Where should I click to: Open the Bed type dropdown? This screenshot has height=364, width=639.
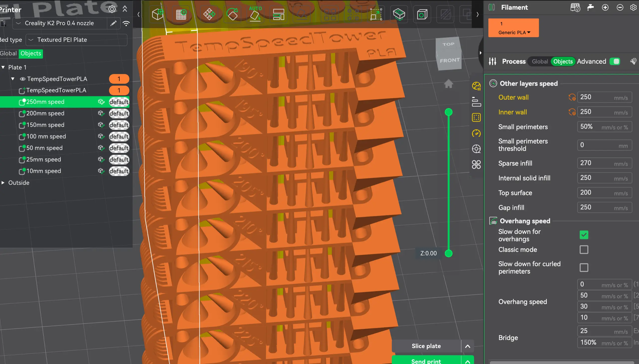click(x=76, y=40)
